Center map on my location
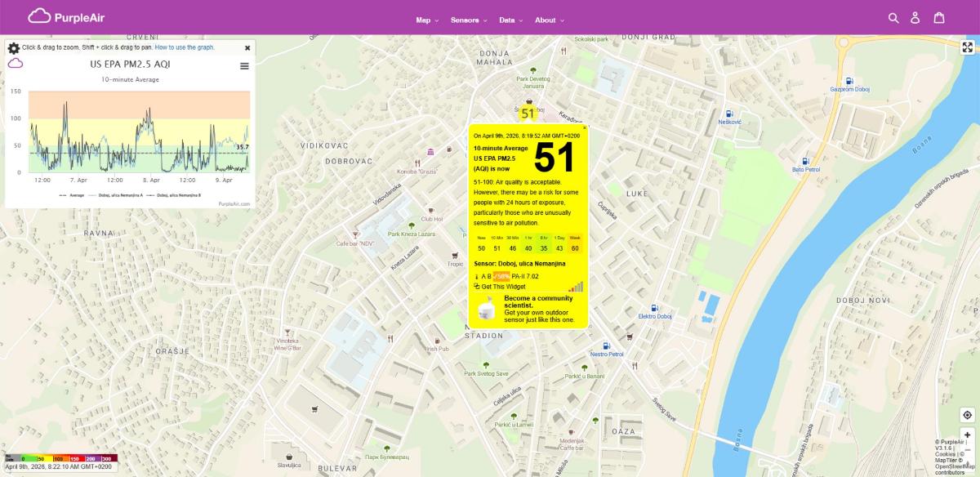Image resolution: width=980 pixels, height=477 pixels. (x=967, y=415)
